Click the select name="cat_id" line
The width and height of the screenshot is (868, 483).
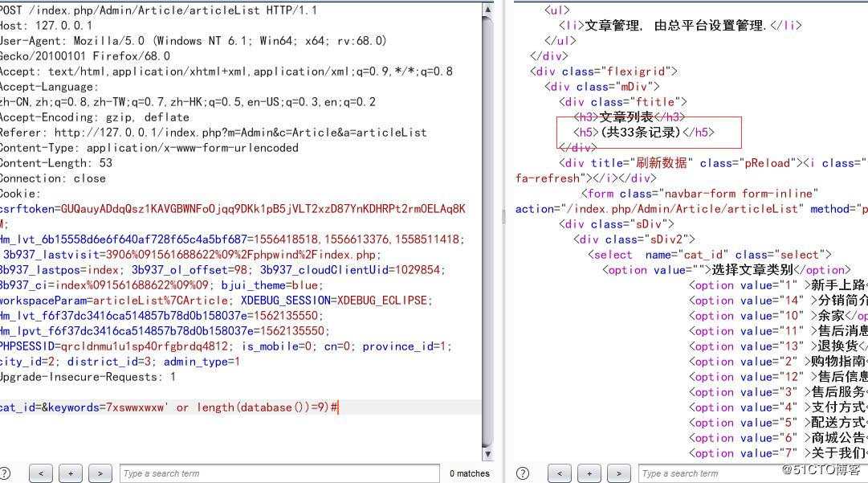click(x=710, y=255)
